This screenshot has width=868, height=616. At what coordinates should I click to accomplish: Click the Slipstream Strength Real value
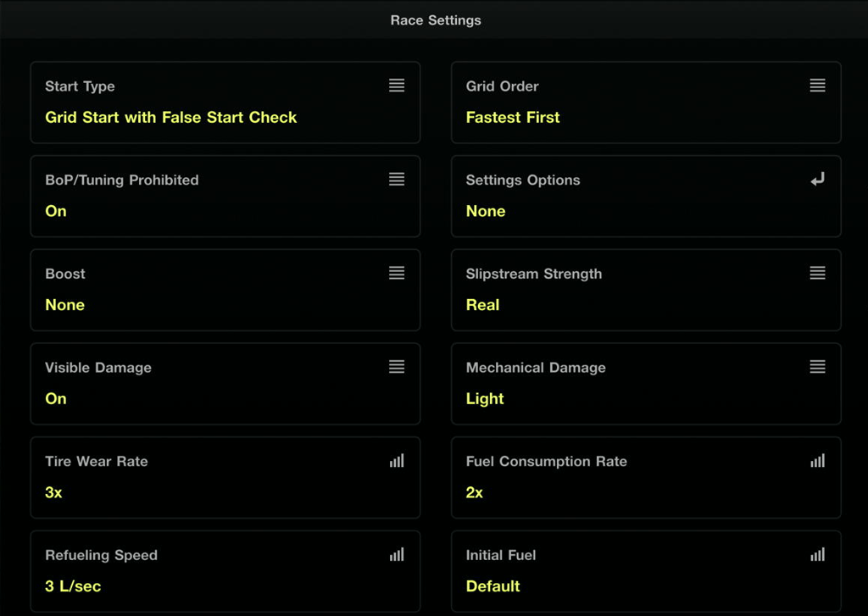click(x=482, y=305)
